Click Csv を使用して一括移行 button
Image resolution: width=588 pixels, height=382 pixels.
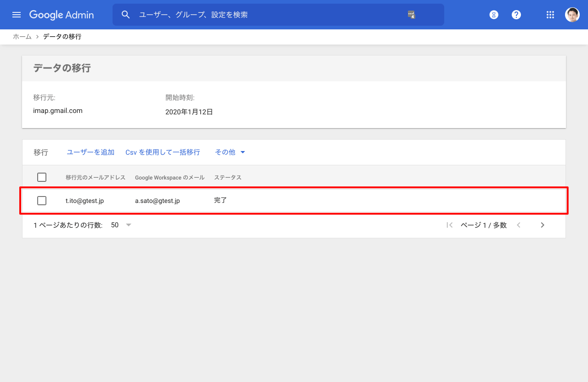click(163, 152)
